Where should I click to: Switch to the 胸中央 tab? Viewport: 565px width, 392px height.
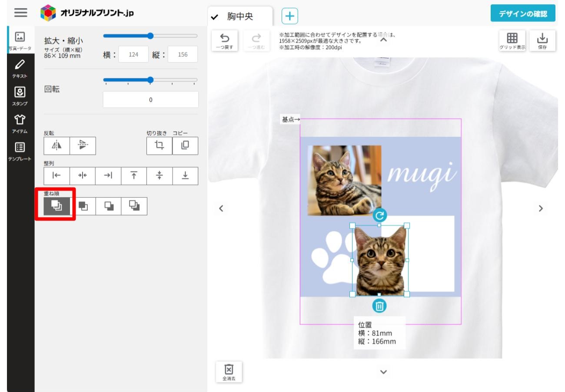pos(240,17)
